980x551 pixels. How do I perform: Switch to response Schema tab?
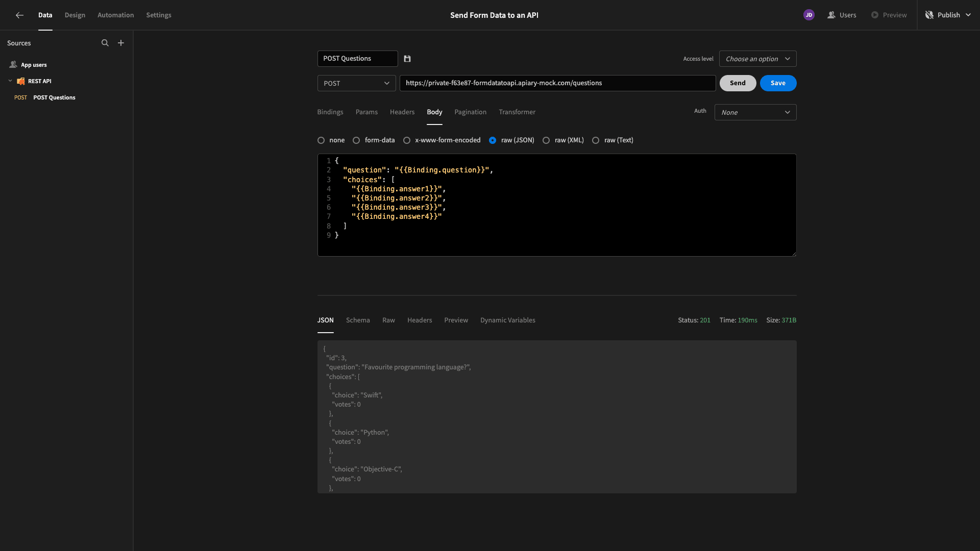358,320
